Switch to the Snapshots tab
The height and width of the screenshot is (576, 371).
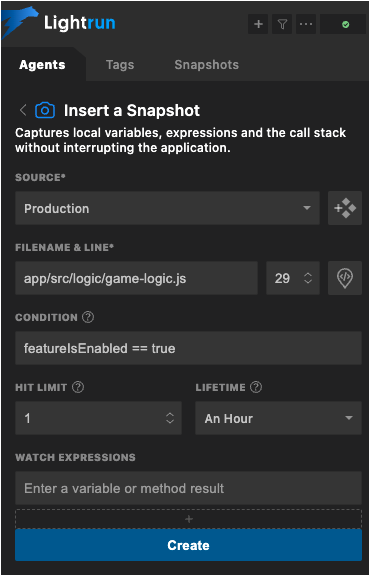pos(206,65)
